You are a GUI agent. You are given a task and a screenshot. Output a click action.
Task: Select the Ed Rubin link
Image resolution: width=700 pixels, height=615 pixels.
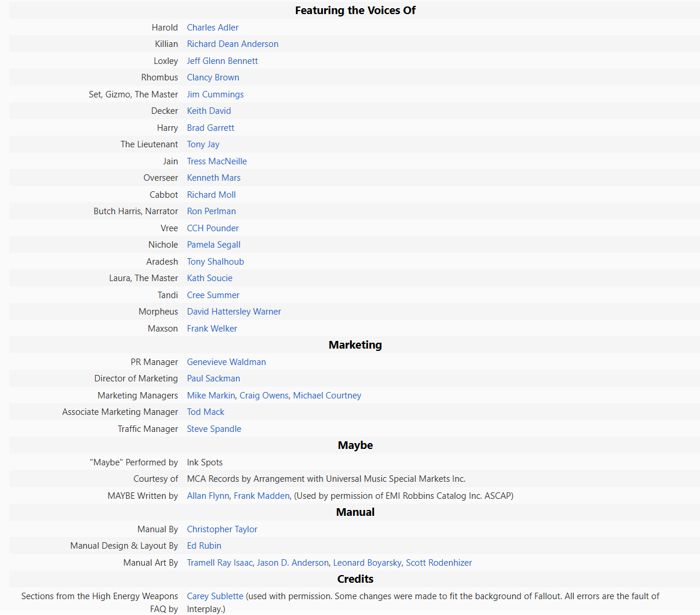click(204, 546)
